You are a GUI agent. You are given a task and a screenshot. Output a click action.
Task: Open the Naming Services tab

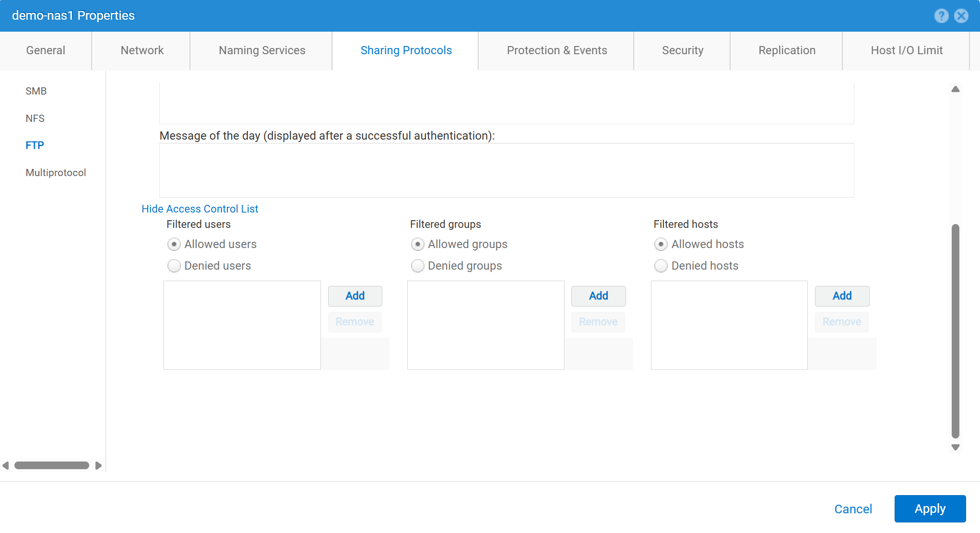tap(262, 50)
